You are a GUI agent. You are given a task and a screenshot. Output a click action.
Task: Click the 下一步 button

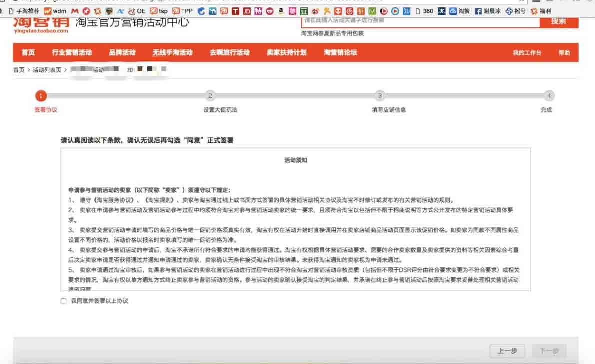(x=548, y=351)
